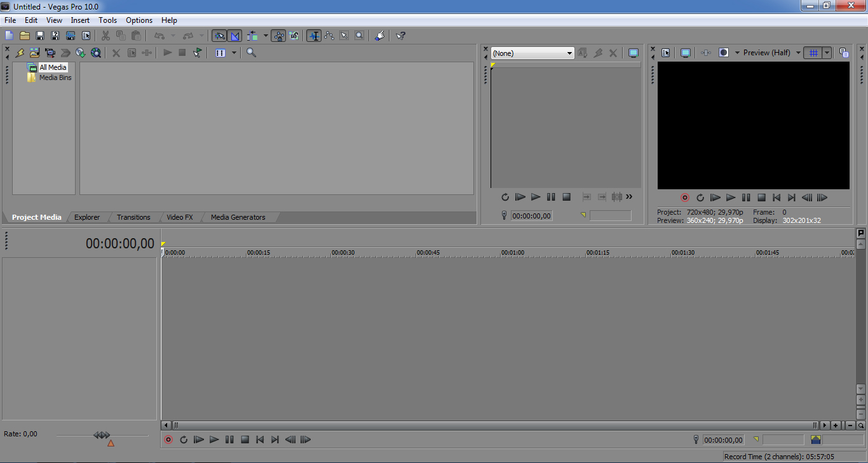Click the Open project folder icon
868x463 pixels.
coord(25,36)
